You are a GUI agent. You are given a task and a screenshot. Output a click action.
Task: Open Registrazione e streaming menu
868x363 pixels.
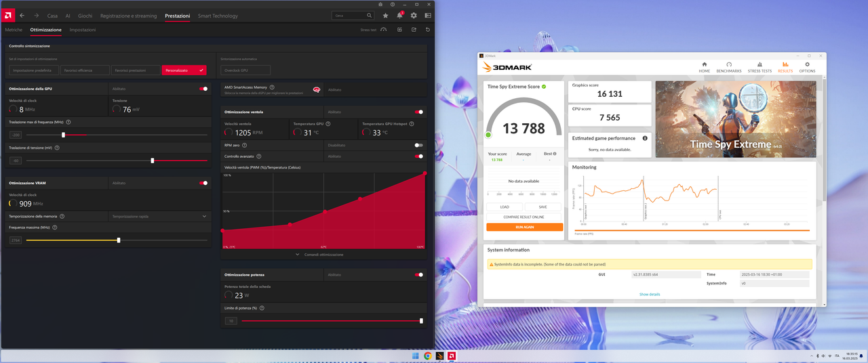tap(128, 16)
